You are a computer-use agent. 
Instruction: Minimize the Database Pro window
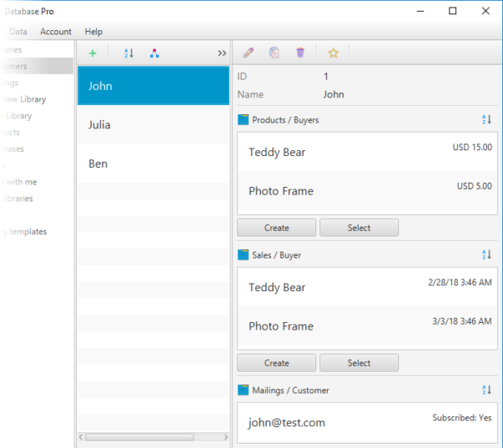(x=420, y=11)
